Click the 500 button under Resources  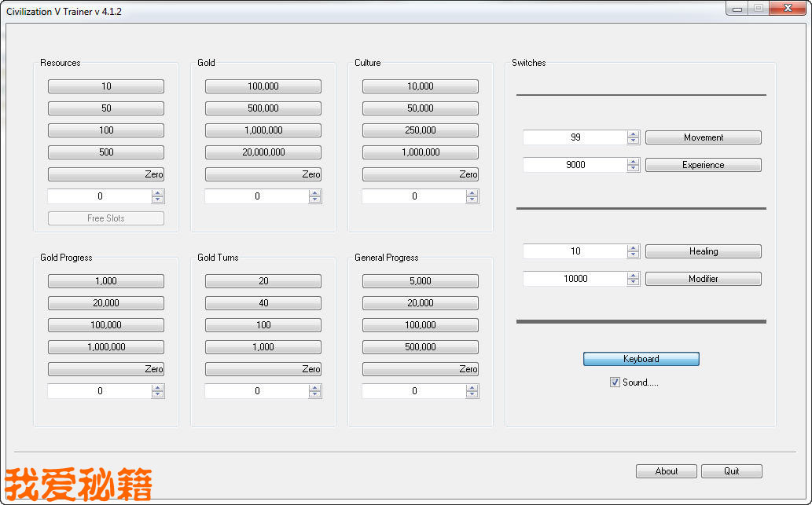click(x=106, y=152)
